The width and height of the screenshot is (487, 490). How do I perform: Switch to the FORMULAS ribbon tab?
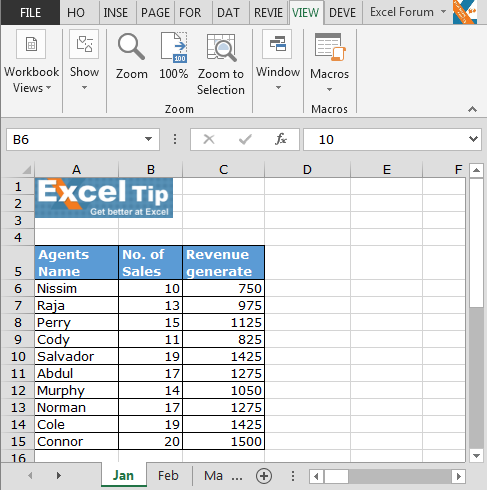click(190, 13)
